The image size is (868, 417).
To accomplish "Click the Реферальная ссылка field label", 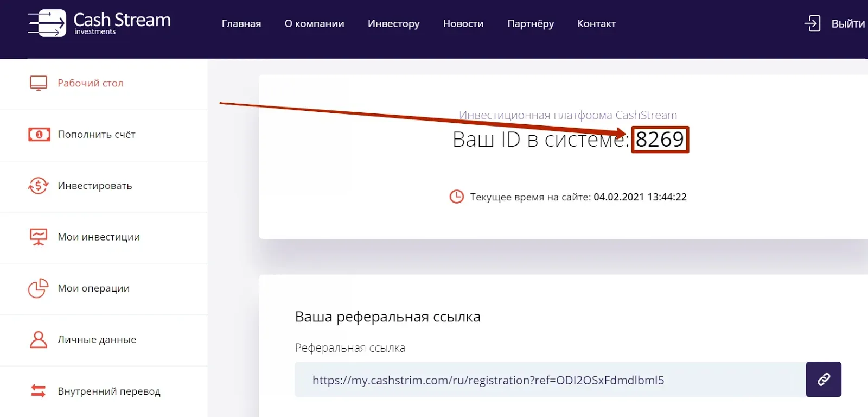I will [x=350, y=347].
